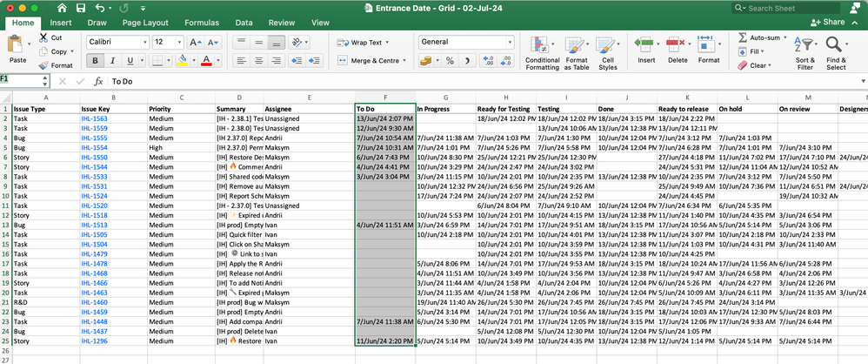Open Conditional Formatting

coord(541,45)
